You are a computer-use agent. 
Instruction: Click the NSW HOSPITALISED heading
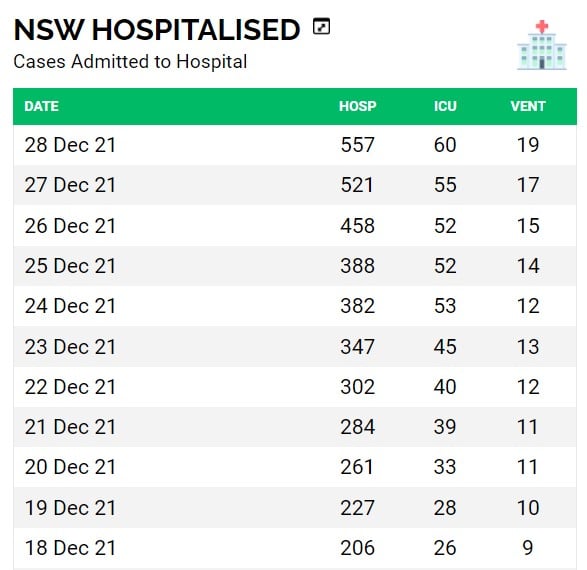[x=157, y=30]
